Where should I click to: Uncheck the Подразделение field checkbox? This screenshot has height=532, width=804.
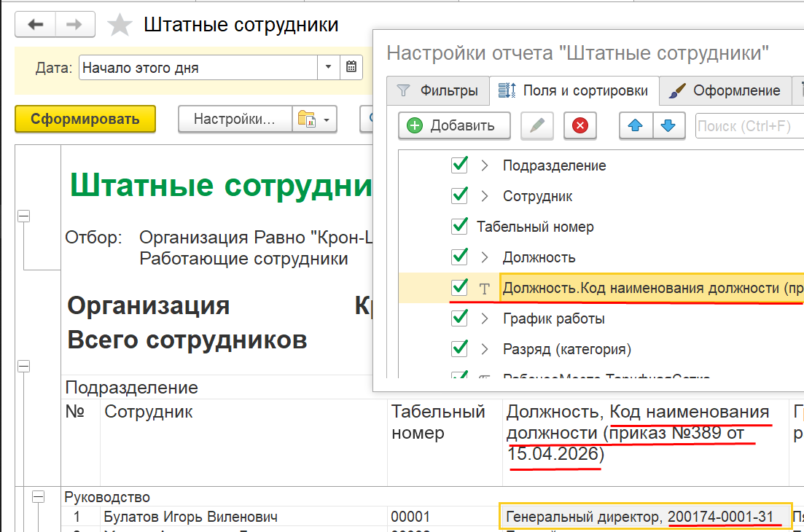pos(459,165)
